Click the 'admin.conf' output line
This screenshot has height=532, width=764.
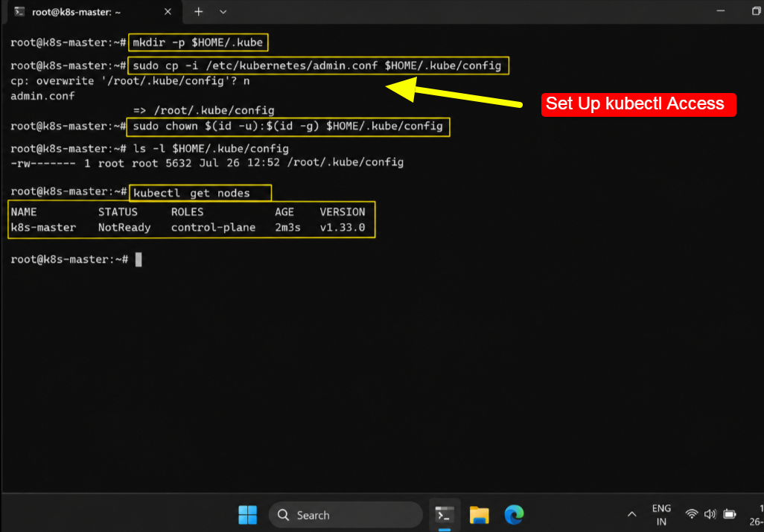pos(42,96)
